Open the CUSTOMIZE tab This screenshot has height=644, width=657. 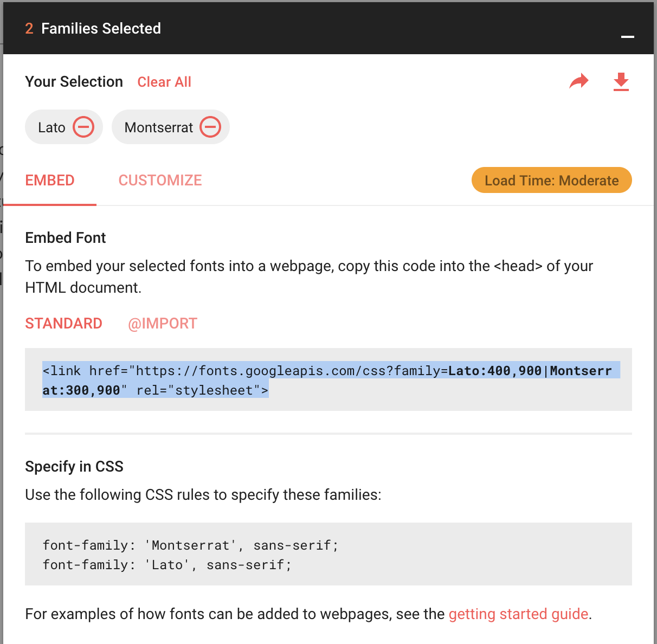click(x=160, y=181)
